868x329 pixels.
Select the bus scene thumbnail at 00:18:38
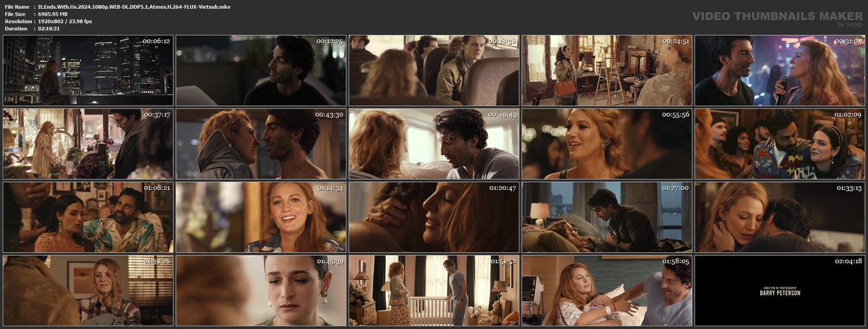434,71
